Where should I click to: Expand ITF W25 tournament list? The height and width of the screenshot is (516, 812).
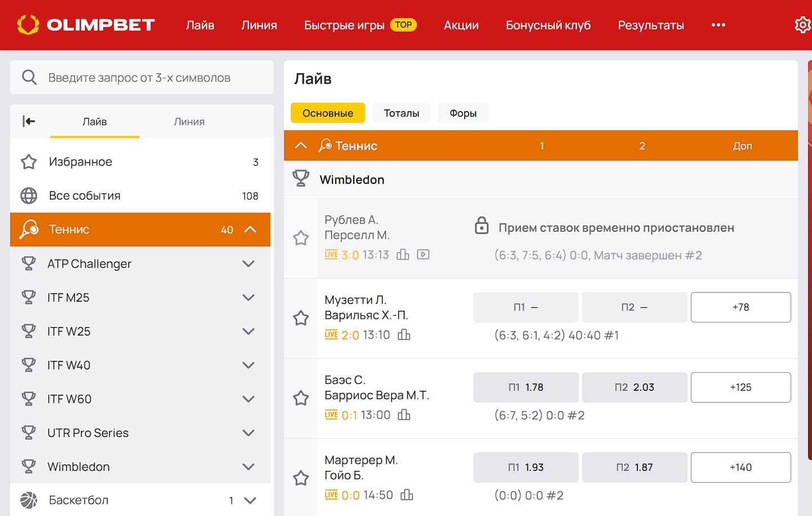click(249, 331)
